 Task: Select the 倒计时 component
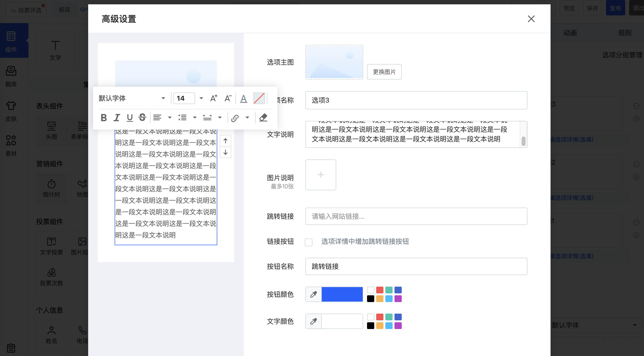(x=52, y=188)
